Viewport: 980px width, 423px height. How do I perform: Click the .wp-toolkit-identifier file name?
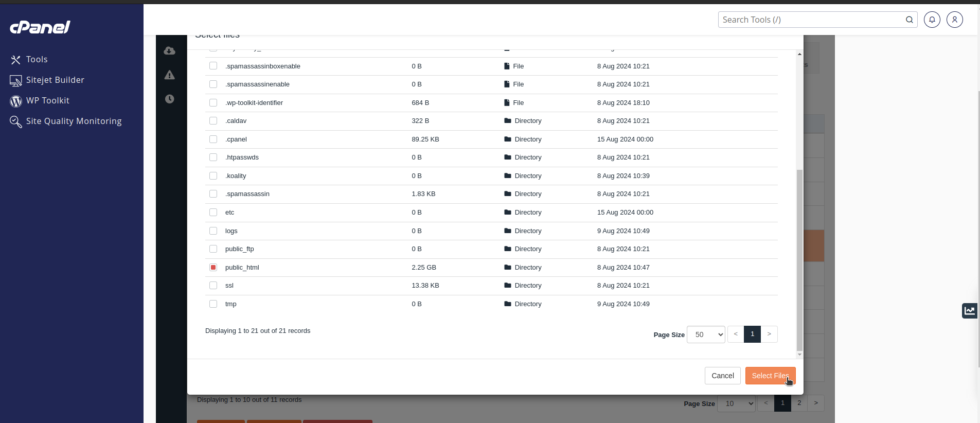point(254,102)
